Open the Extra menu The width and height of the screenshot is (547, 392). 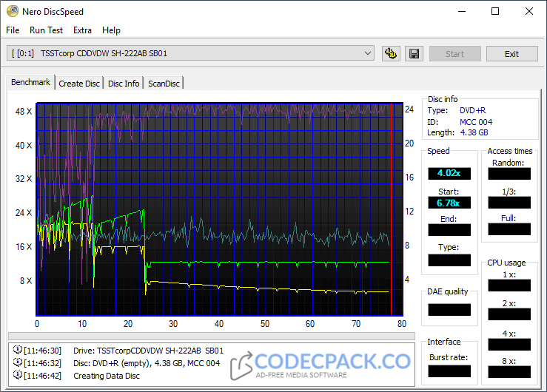click(x=82, y=30)
